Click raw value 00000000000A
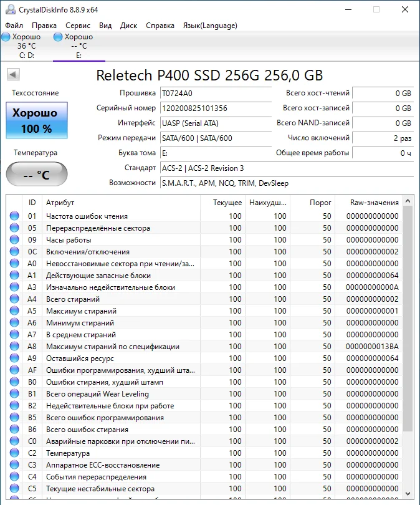The width and height of the screenshot is (420, 505). (372, 287)
